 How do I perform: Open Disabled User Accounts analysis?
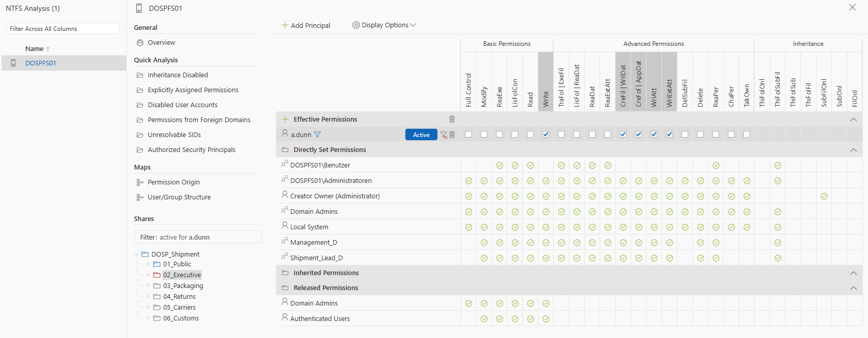[182, 105]
